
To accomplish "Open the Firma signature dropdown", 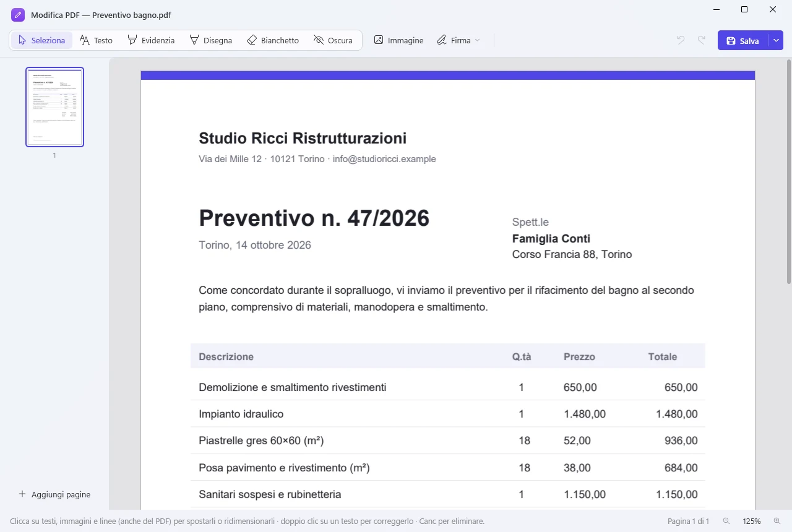I will pos(458,40).
